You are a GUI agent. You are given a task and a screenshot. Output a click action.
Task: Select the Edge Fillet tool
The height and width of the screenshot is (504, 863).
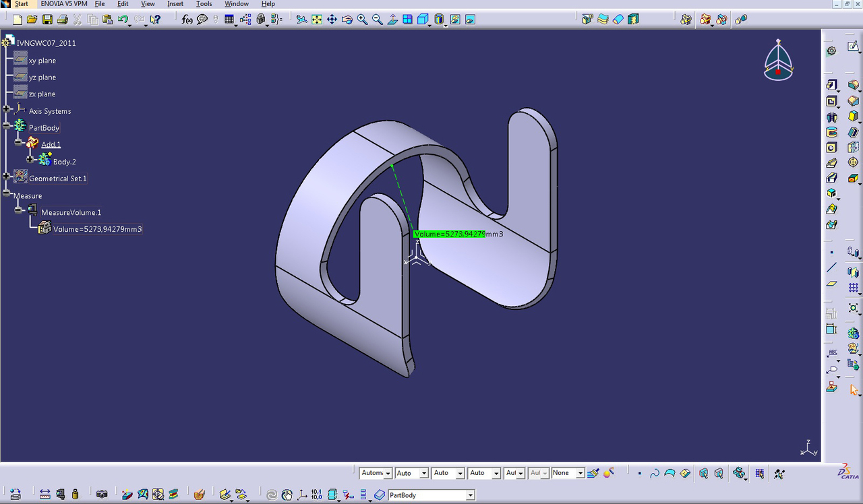(853, 85)
